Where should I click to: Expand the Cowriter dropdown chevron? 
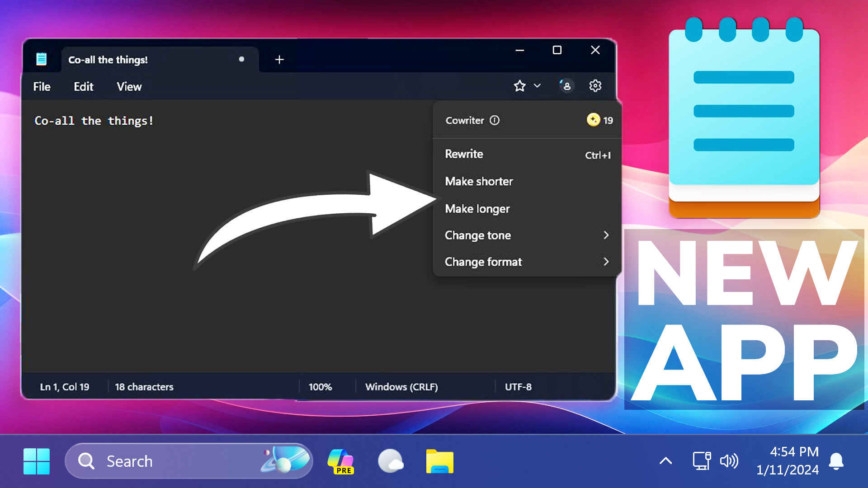tap(537, 86)
